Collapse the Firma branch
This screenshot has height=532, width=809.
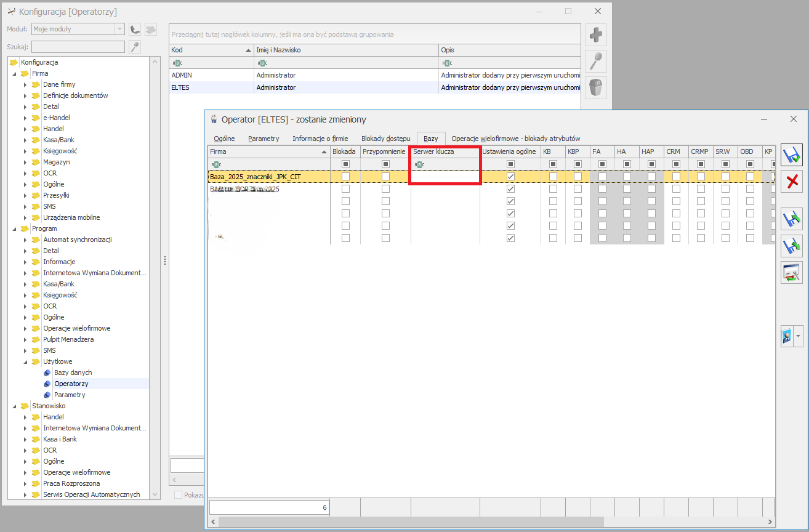click(14, 73)
